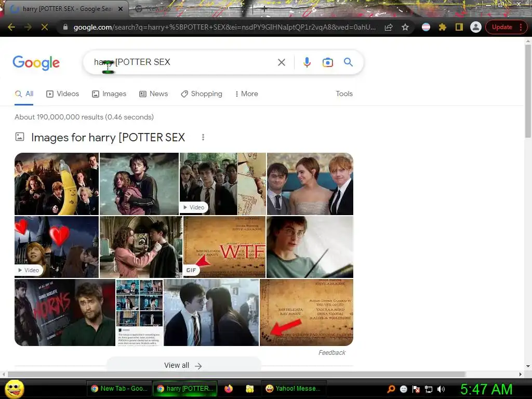Bookmark this page with the star
Screen dimensions: 532x399
405,27
